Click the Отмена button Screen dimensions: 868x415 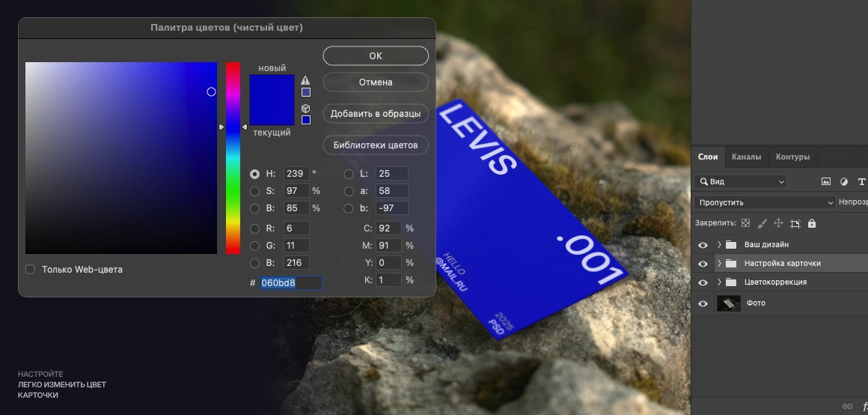(x=376, y=82)
